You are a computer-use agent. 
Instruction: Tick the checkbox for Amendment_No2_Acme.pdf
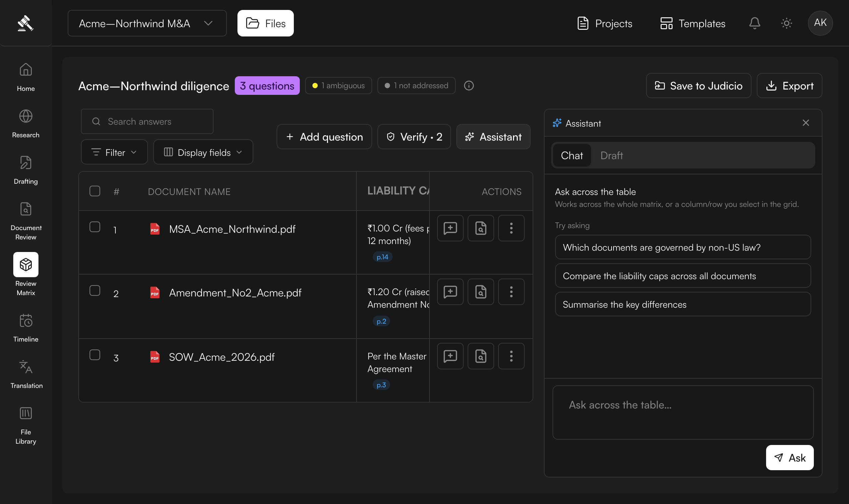pos(95,291)
